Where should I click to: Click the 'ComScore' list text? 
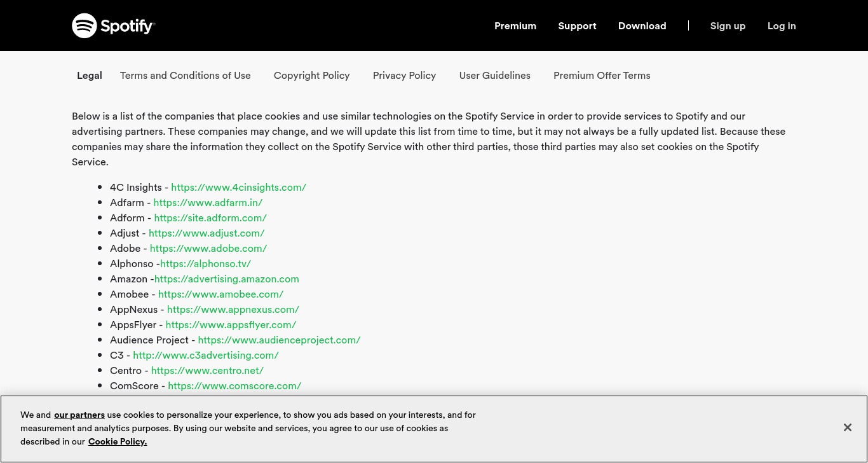click(134, 385)
